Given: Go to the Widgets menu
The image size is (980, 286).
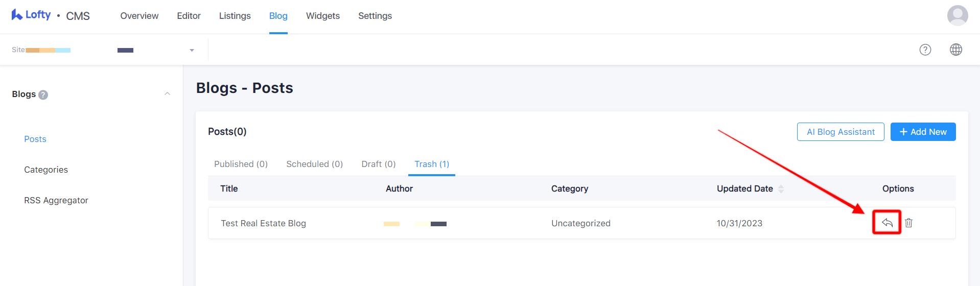Looking at the screenshot, I should pyautogui.click(x=322, y=16).
